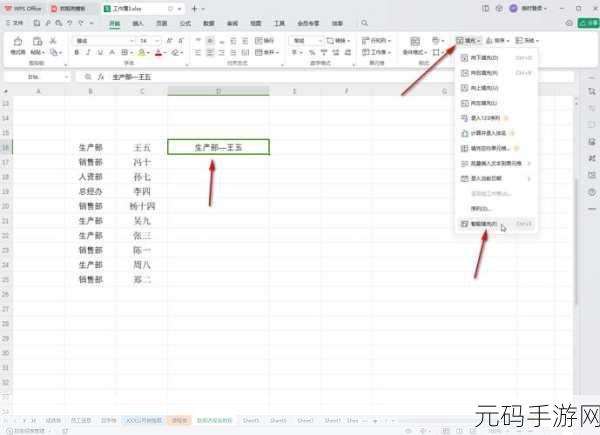Open the File menu
Image resolution: width=600 pixels, height=435 pixels.
(x=15, y=23)
